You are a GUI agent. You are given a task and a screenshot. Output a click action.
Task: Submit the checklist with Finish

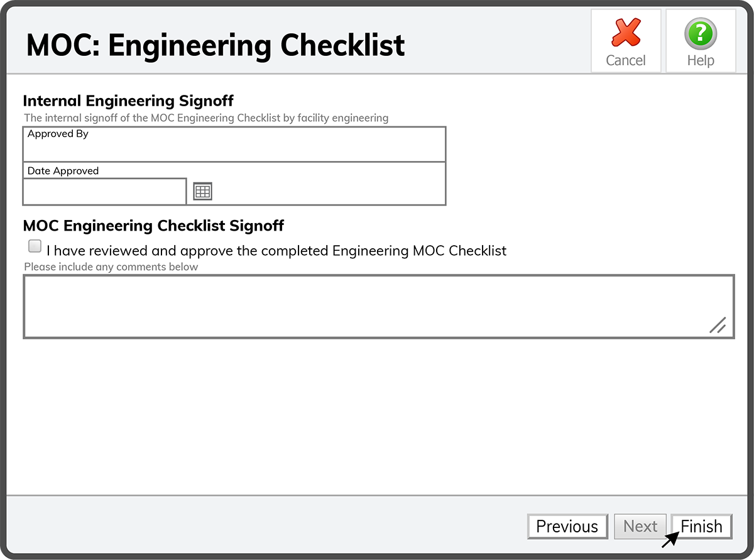702,527
